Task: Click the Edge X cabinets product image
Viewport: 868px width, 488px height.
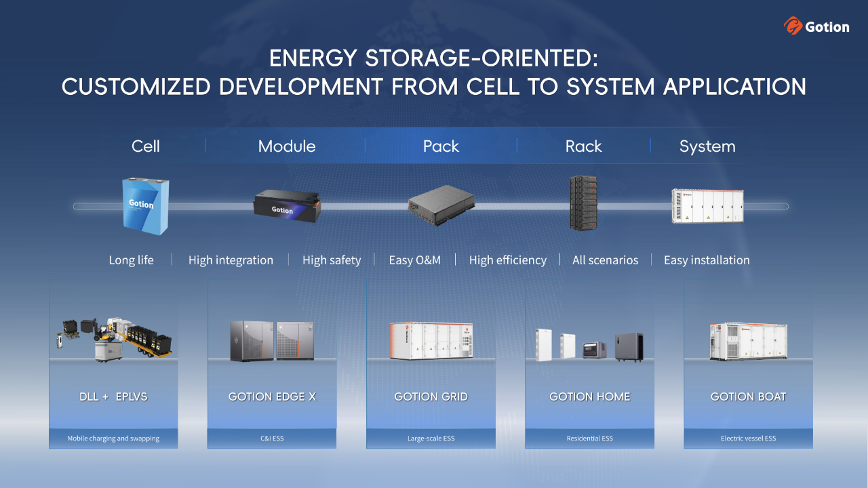Action: [x=271, y=340]
